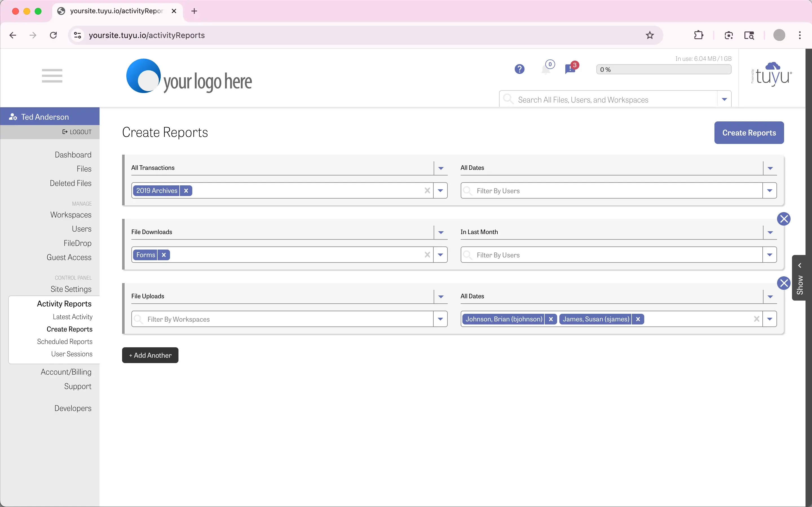Remove the 2019 Archives workspace tag
The width and height of the screenshot is (812, 507).
click(x=186, y=191)
